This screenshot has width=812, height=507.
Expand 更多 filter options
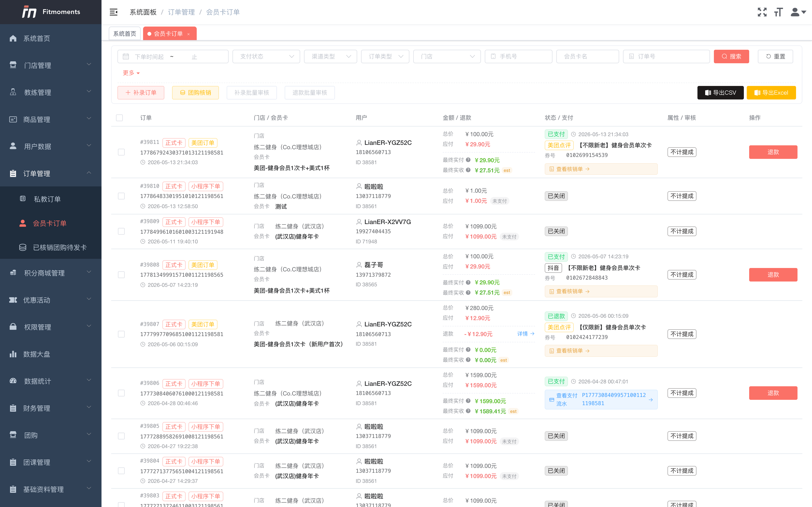(x=131, y=73)
